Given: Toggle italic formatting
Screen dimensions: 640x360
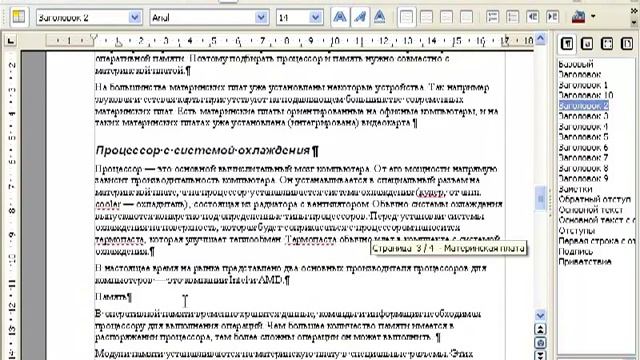Looking at the screenshot, I should 360,17.
